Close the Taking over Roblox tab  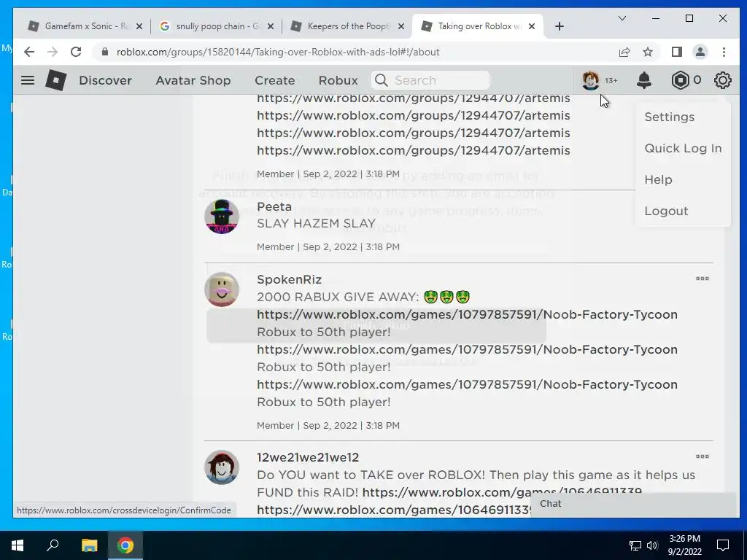click(x=532, y=26)
